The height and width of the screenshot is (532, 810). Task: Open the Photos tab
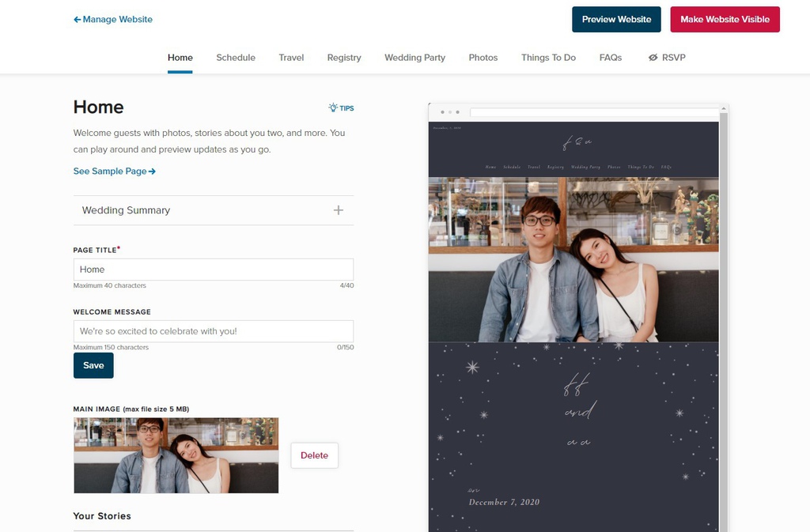click(x=483, y=57)
